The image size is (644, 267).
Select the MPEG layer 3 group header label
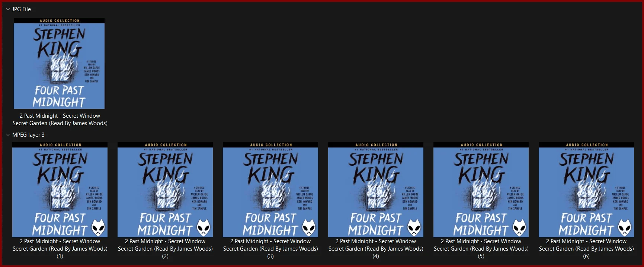[x=28, y=135]
